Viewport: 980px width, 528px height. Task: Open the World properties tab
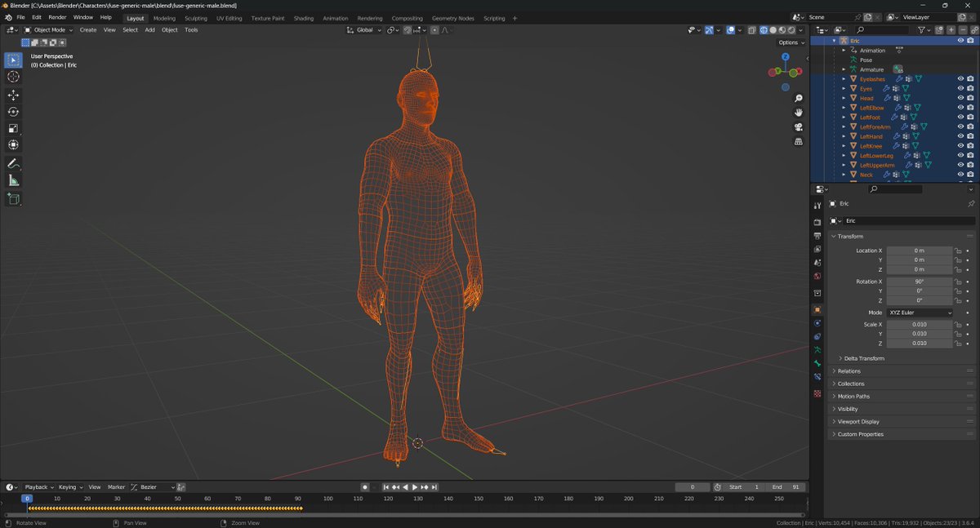[x=817, y=276]
